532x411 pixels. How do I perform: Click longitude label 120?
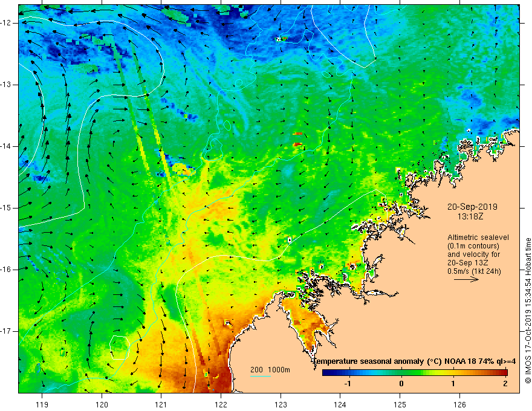pyautogui.click(x=102, y=404)
